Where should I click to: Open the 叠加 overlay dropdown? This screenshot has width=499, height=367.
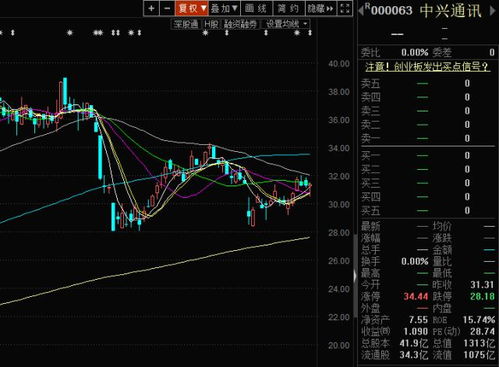tap(224, 8)
